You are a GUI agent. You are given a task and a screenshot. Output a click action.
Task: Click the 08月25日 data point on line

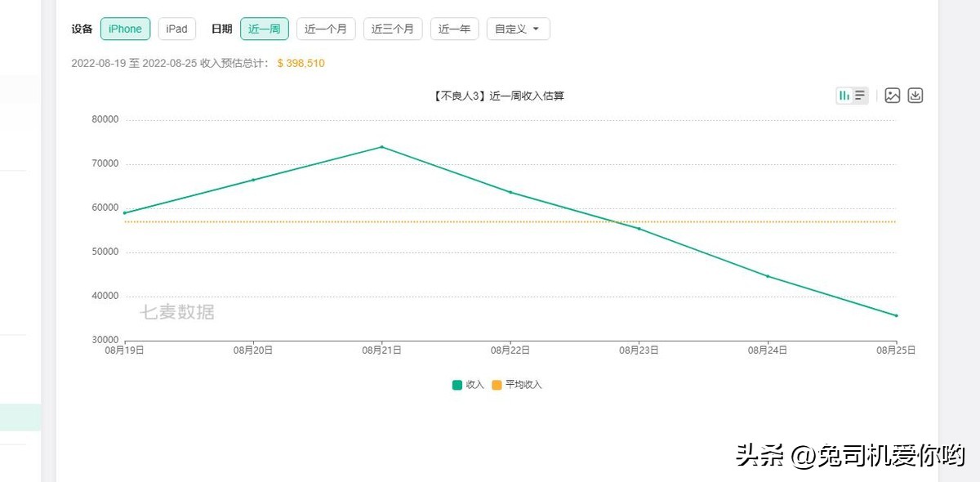pos(896,315)
